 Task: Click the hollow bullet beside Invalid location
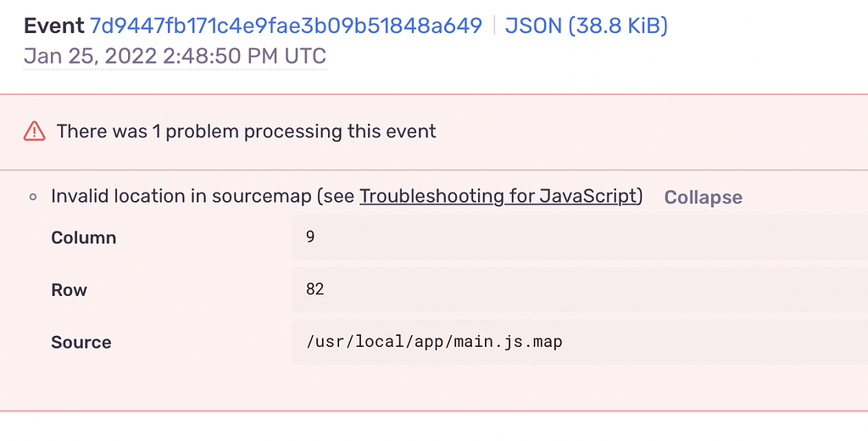click(x=33, y=197)
